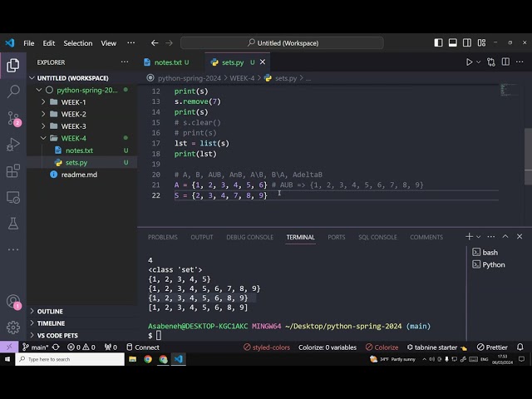Toggle the bottom panel visibility
The image size is (532, 399).
452,42
